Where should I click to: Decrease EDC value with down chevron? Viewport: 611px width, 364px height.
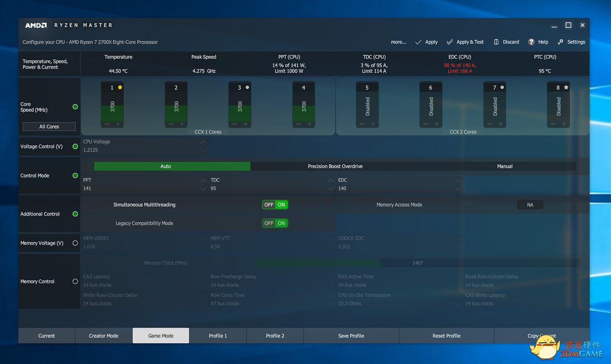(x=458, y=189)
